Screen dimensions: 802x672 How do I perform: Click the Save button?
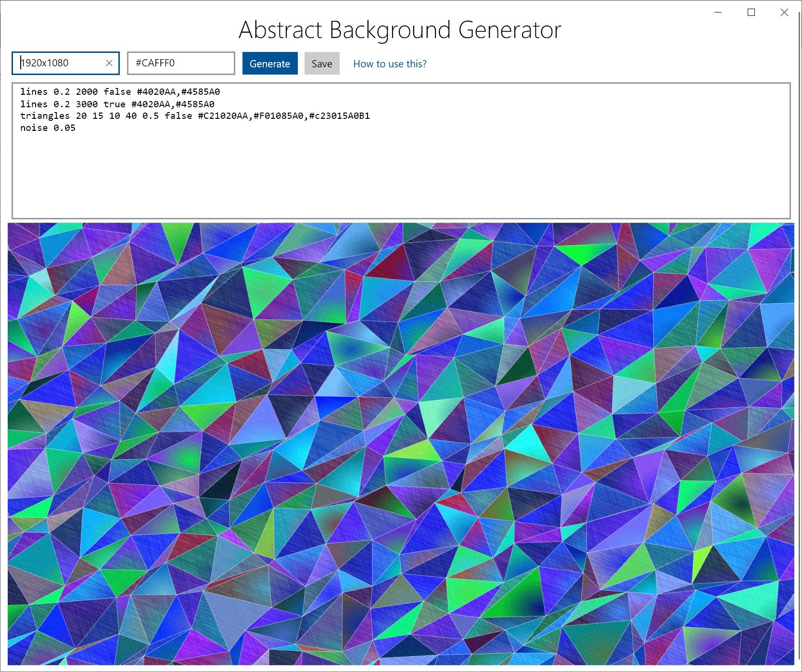pyautogui.click(x=322, y=63)
